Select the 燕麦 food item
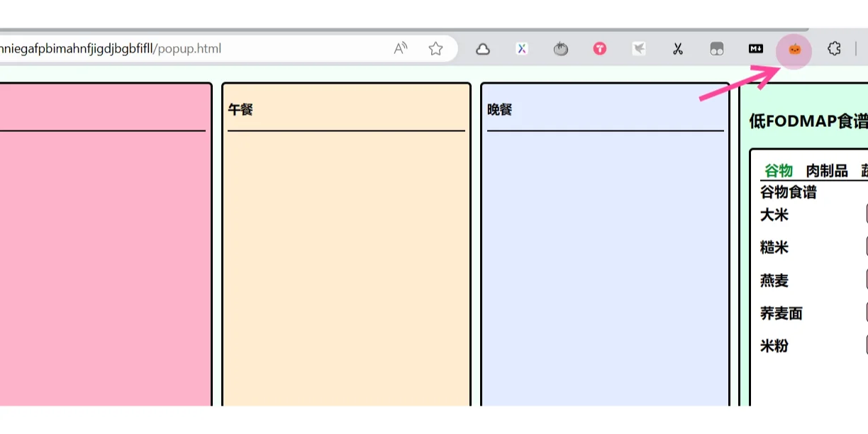Screen dimensions: 868x434 click(774, 281)
